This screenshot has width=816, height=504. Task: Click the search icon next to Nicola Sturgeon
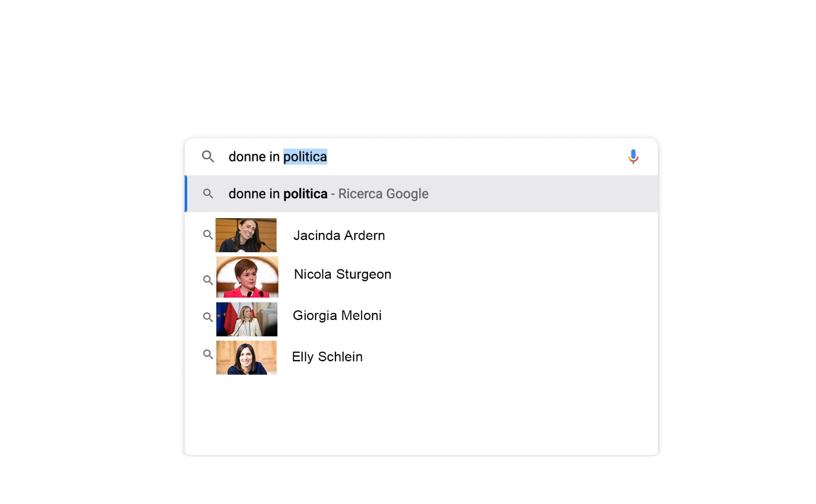208,280
